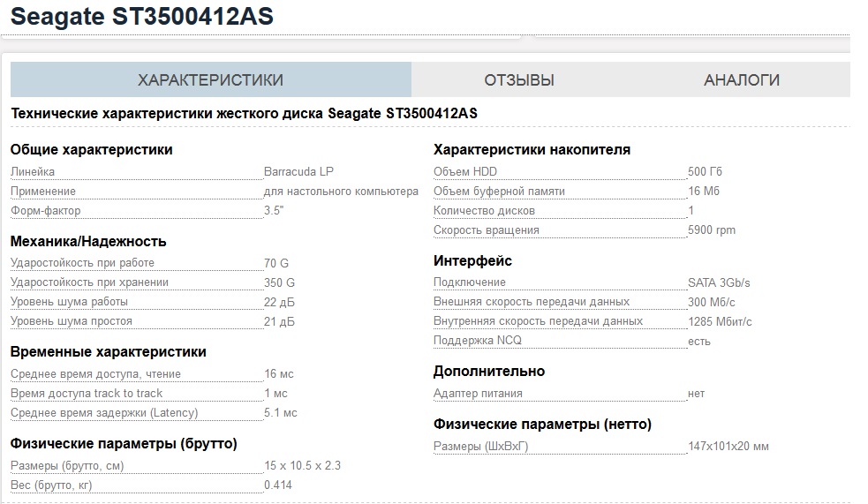The height and width of the screenshot is (504, 868).
Task: Click the '5.1 мс' value
Action: point(281,413)
